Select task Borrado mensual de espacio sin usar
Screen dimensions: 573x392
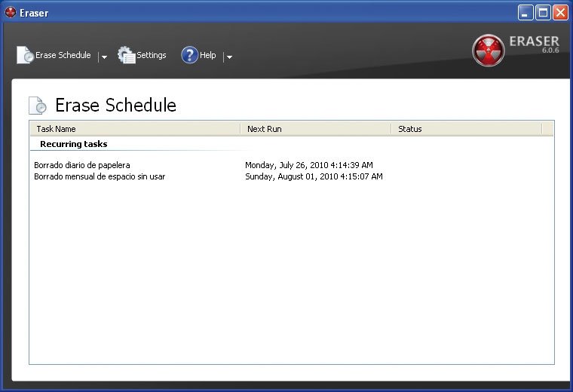point(100,176)
